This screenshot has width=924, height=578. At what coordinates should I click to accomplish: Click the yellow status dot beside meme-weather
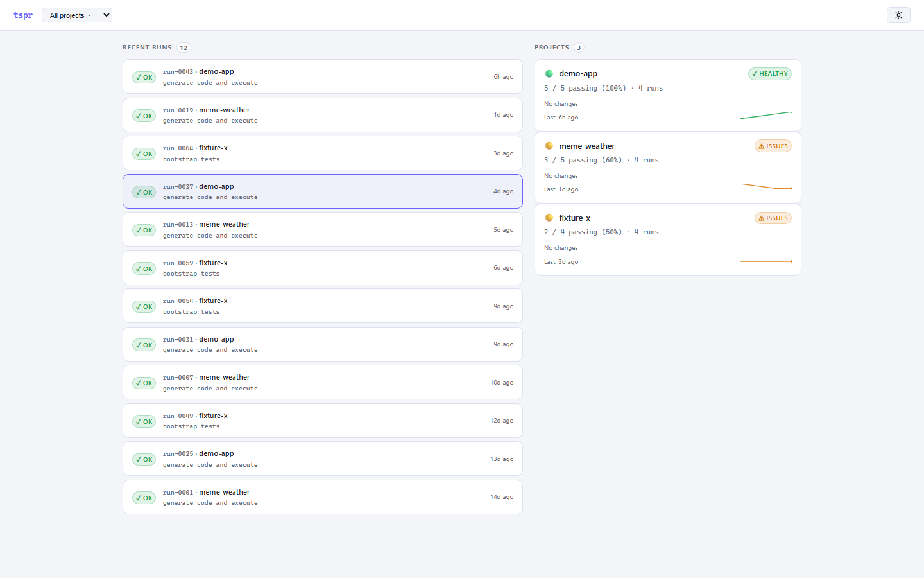[549, 146]
